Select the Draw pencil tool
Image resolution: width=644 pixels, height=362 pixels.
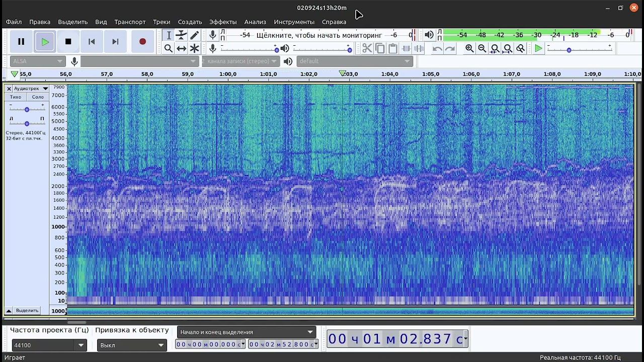click(x=194, y=35)
